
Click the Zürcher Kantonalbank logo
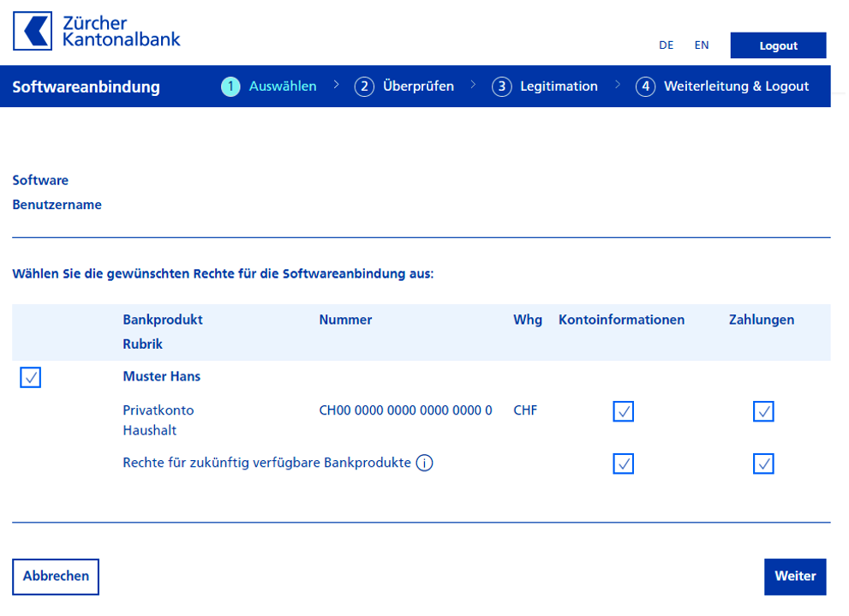[x=96, y=32]
